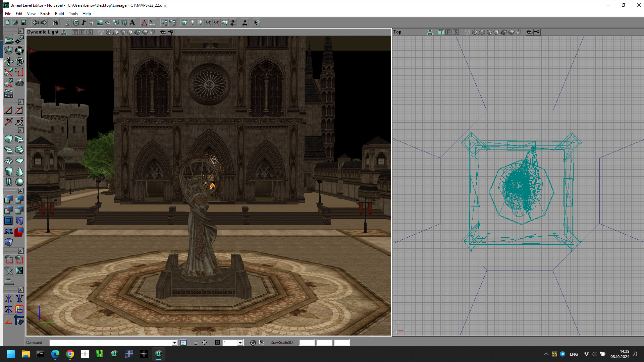Open the Animation browser A icon

[132, 22]
